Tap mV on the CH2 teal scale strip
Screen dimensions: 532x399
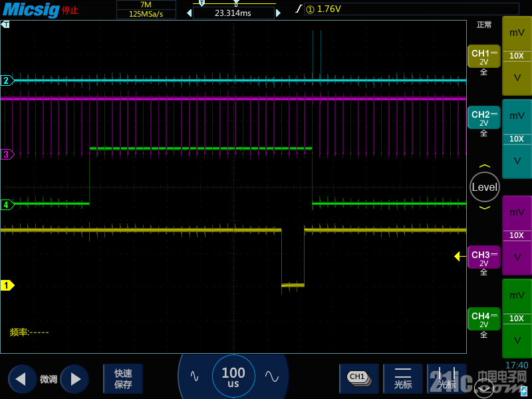(517, 116)
